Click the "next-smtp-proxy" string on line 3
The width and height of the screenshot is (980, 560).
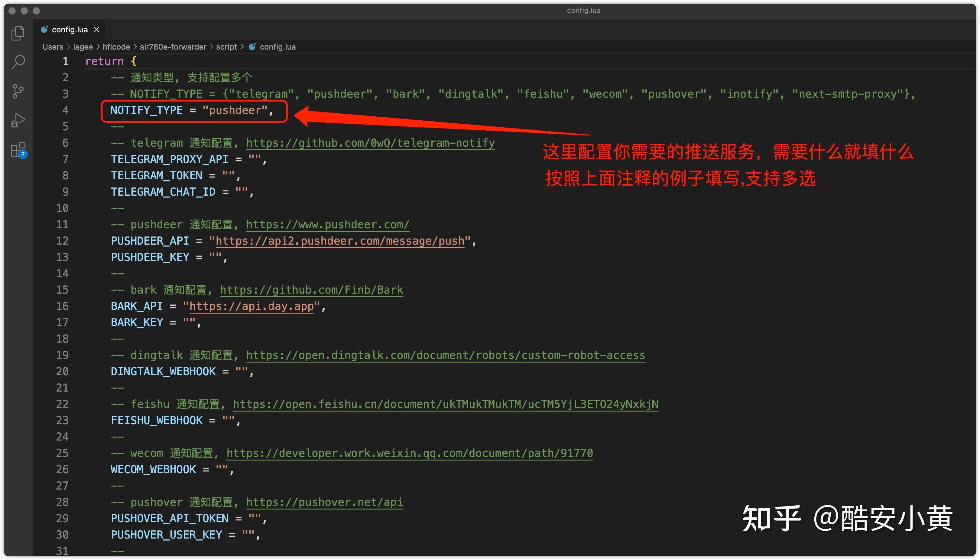click(848, 94)
